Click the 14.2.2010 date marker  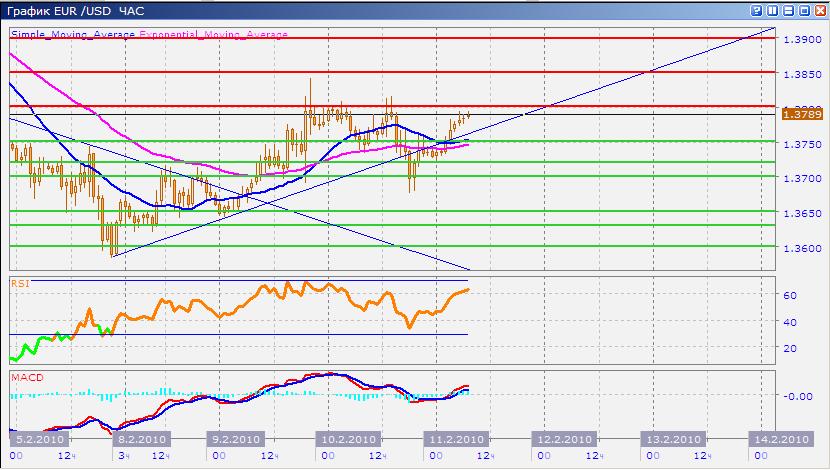pyautogui.click(x=781, y=439)
